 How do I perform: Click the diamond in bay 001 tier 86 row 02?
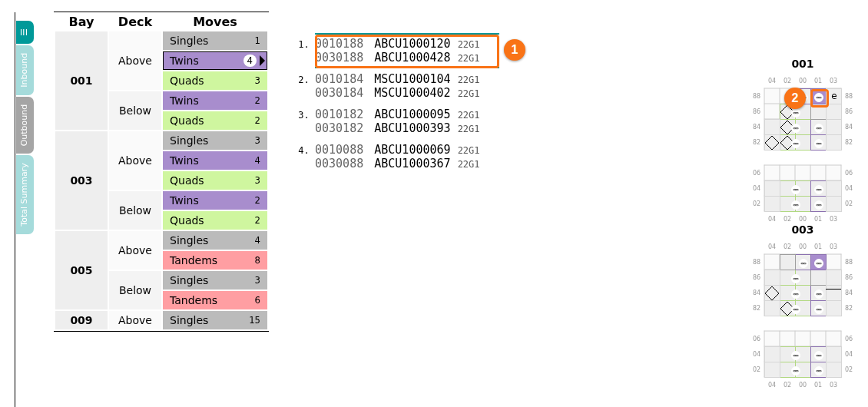click(x=787, y=112)
